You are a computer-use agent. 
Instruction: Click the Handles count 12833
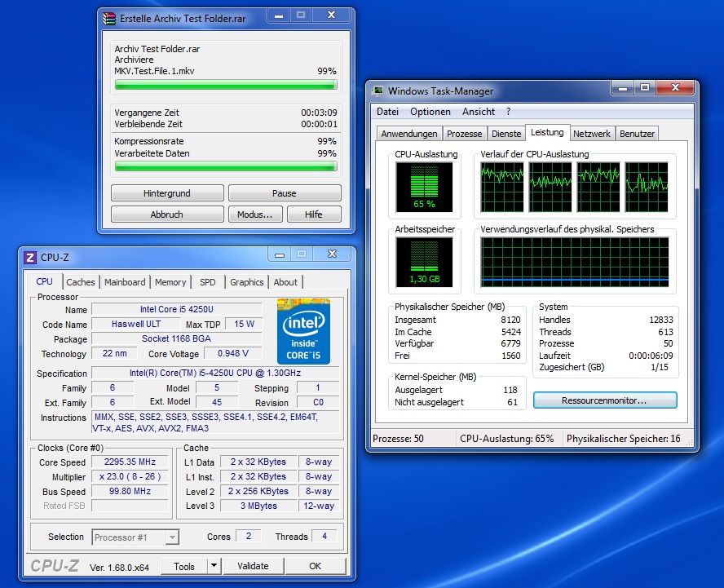click(661, 320)
